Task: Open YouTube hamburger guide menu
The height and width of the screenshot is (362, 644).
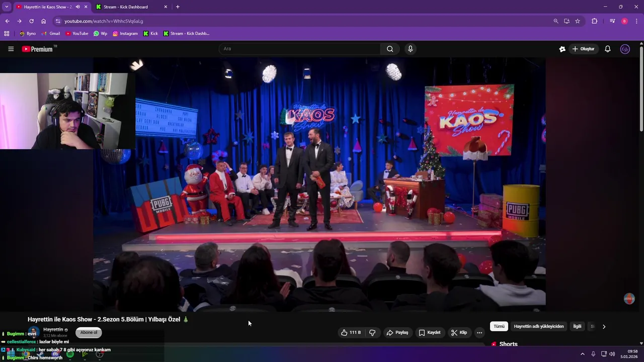Action: (11, 49)
